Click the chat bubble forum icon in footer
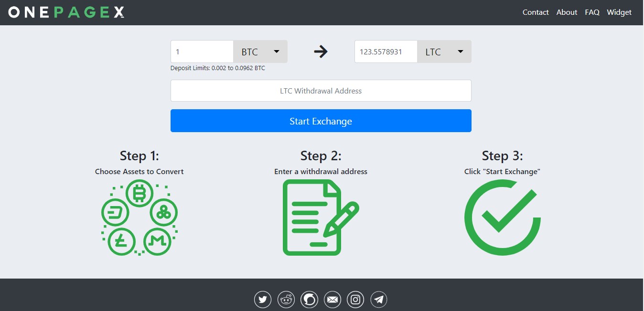The width and height of the screenshot is (644, 311). (x=309, y=300)
